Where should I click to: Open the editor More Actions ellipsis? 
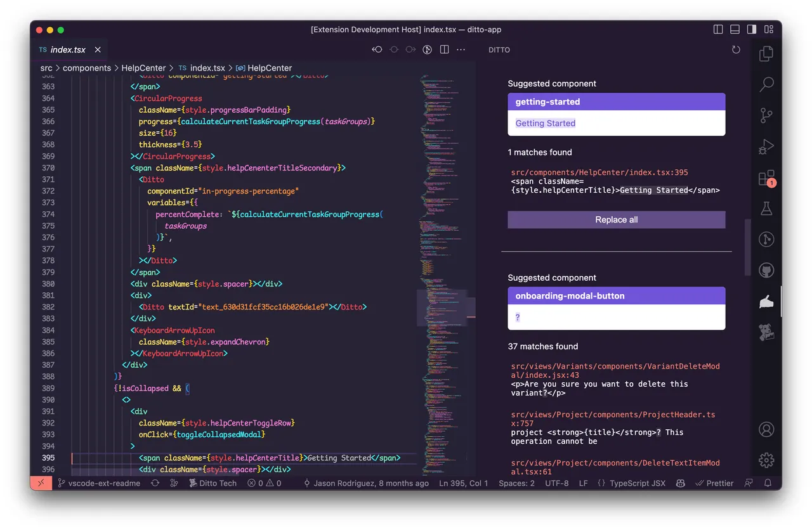[x=461, y=49]
